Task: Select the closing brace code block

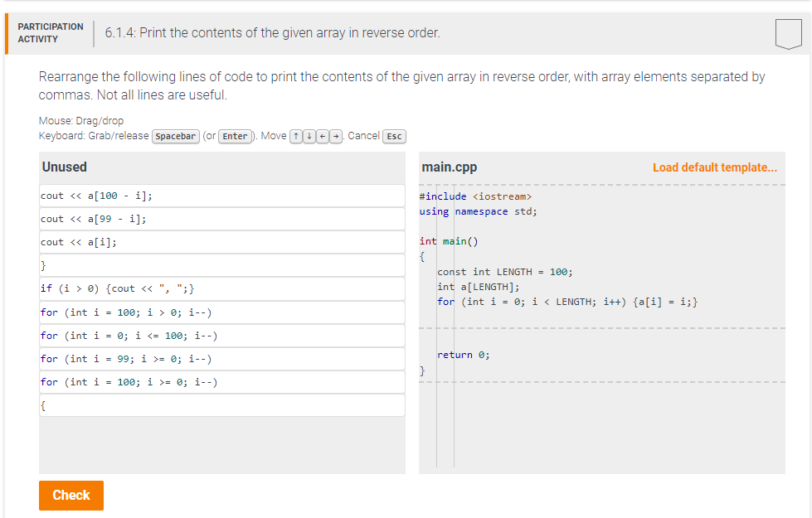Action: [222, 265]
